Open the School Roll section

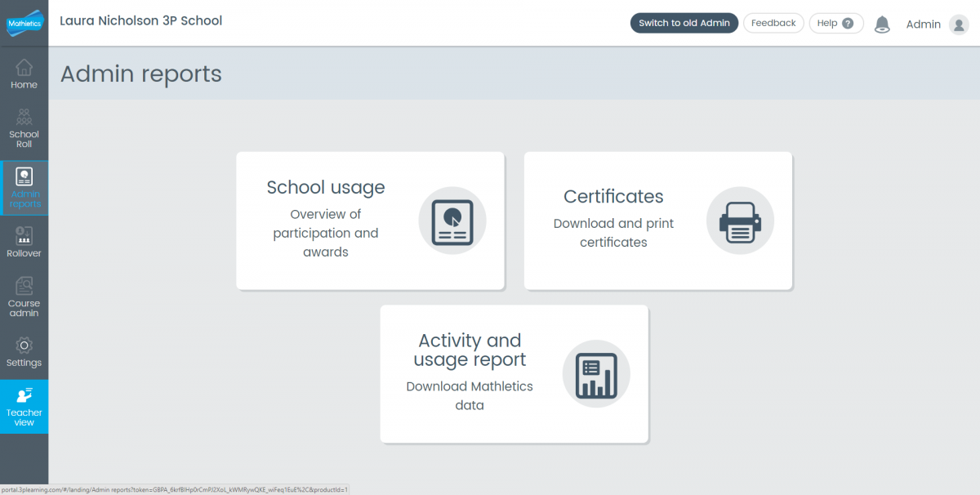pos(24,127)
